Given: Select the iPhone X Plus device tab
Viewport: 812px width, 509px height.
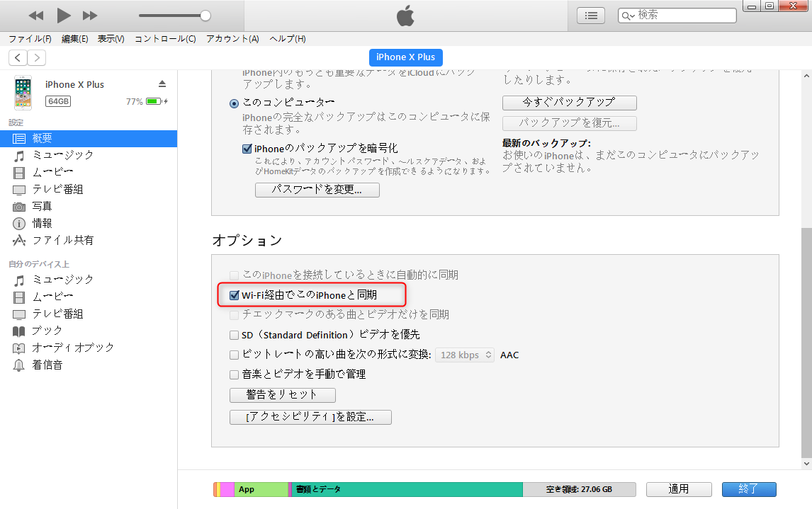Looking at the screenshot, I should [405, 57].
